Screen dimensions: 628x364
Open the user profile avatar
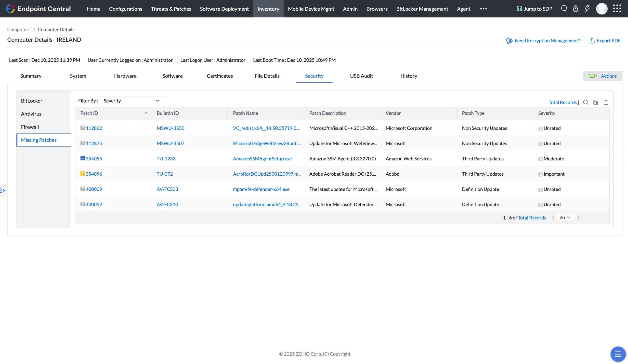(602, 9)
